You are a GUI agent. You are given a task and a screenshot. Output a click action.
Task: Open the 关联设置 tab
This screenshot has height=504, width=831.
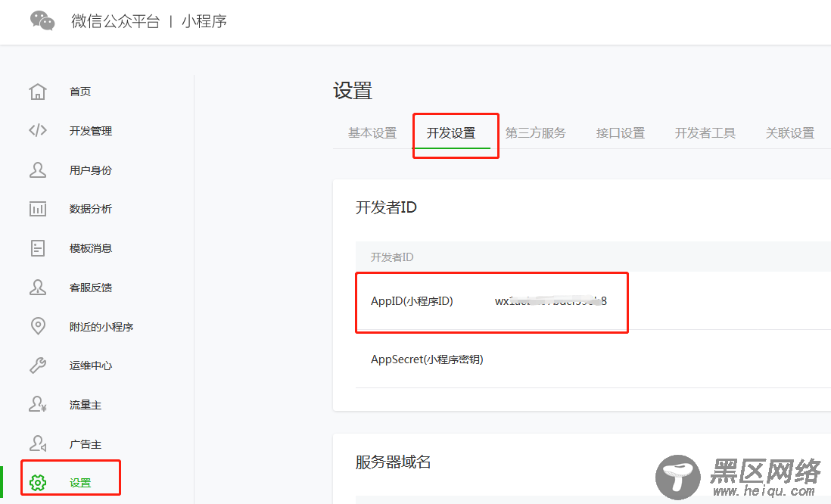789,132
